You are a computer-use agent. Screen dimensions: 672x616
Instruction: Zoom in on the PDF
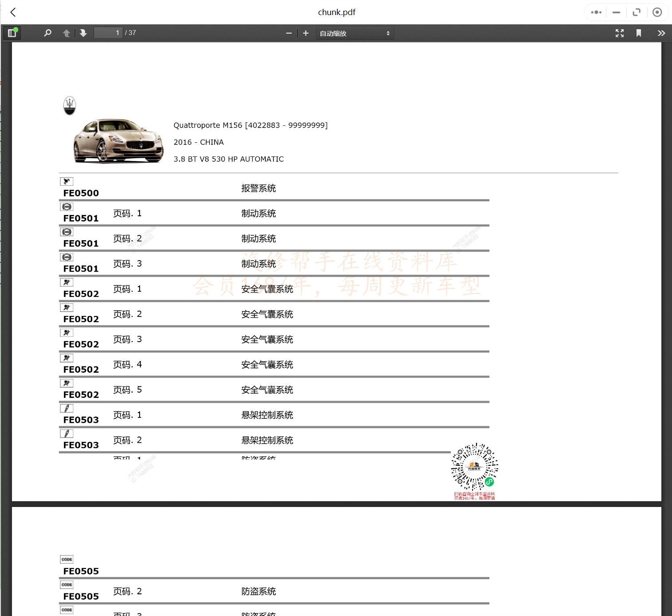305,33
